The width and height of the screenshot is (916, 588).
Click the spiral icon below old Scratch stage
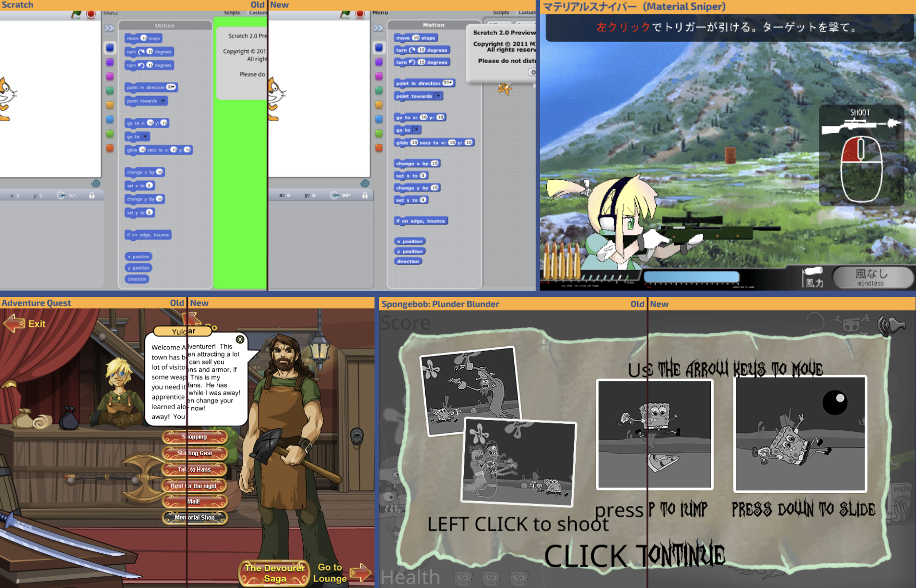[x=96, y=184]
